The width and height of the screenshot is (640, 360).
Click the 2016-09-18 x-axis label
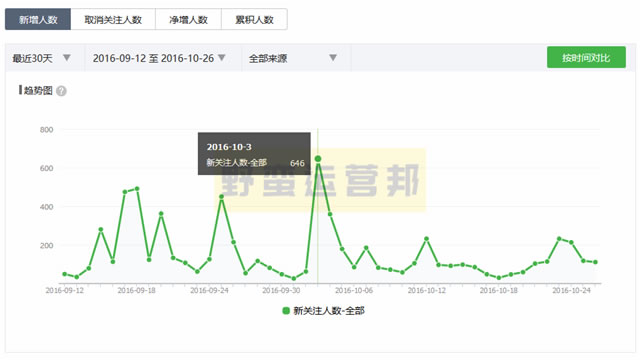[137, 290]
